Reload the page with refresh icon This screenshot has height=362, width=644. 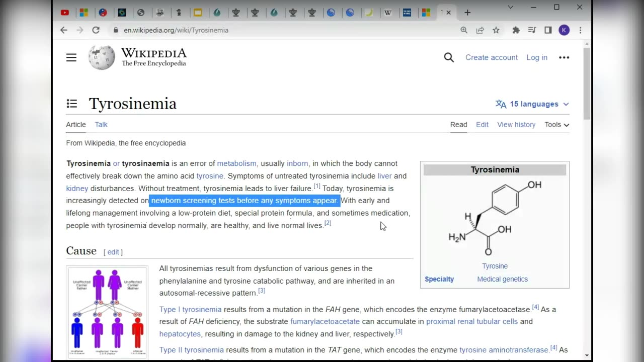click(96, 30)
